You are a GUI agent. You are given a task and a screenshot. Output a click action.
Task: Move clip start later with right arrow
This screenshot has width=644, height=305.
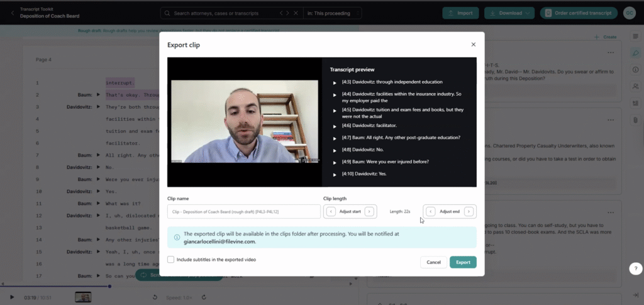(x=369, y=211)
